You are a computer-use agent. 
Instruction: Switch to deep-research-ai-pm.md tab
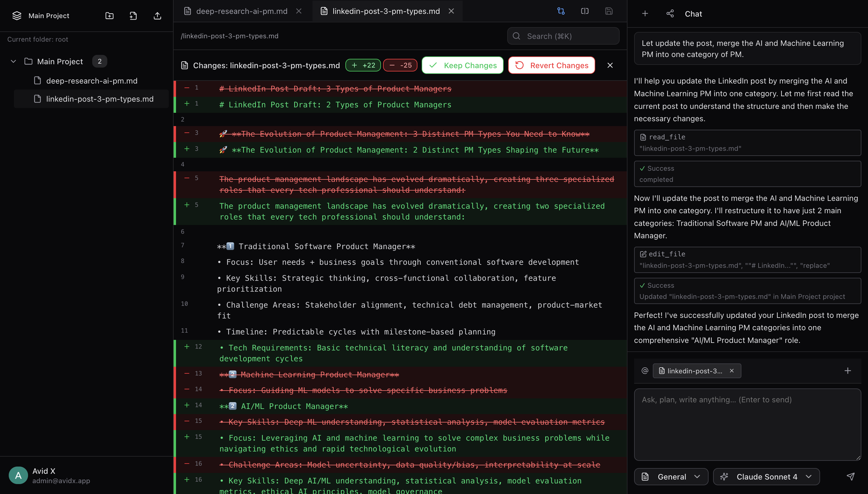coord(241,11)
